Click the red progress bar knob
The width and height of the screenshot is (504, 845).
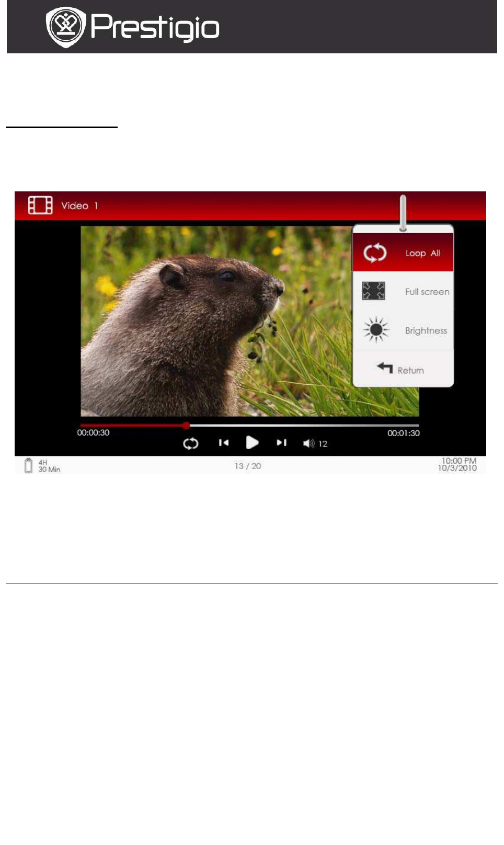point(186,426)
